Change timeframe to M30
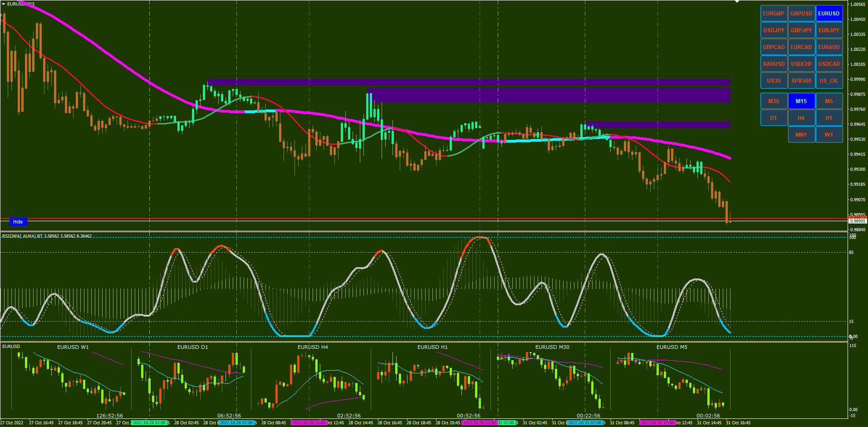This screenshot has height=427, width=868. coord(774,101)
